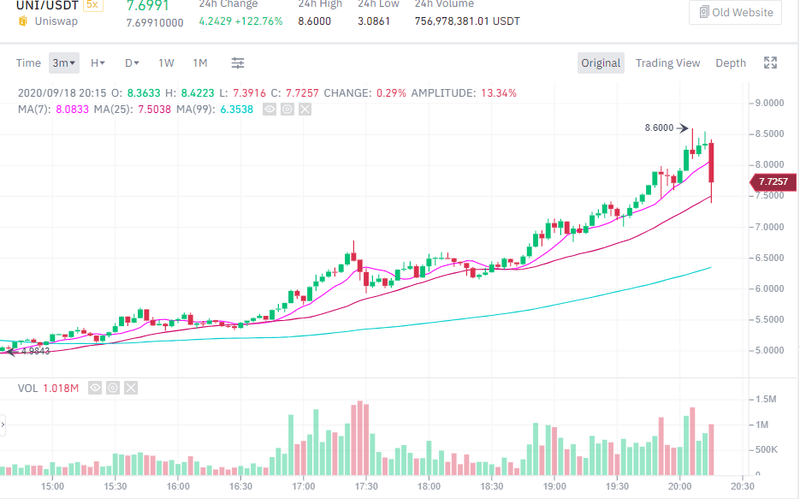Hide the VOL indicator using the eye icon
Image resolution: width=800 pixels, height=499 pixels.
point(95,387)
